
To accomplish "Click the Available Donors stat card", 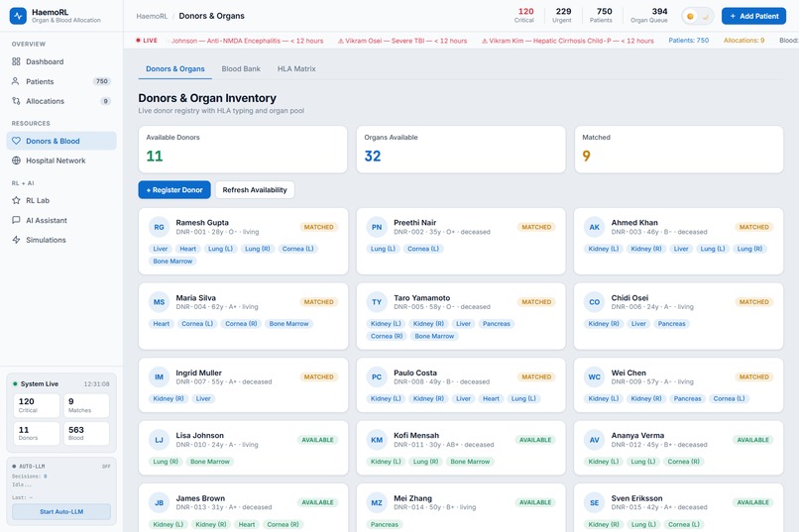I will (x=243, y=150).
